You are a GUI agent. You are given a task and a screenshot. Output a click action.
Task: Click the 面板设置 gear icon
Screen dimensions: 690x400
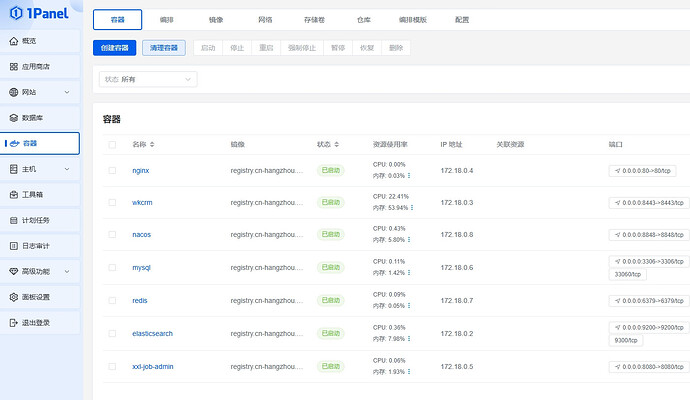[14, 297]
